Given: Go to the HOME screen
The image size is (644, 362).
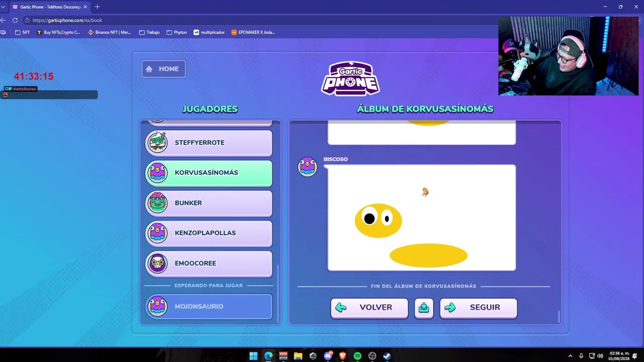Looking at the screenshot, I should (x=164, y=69).
